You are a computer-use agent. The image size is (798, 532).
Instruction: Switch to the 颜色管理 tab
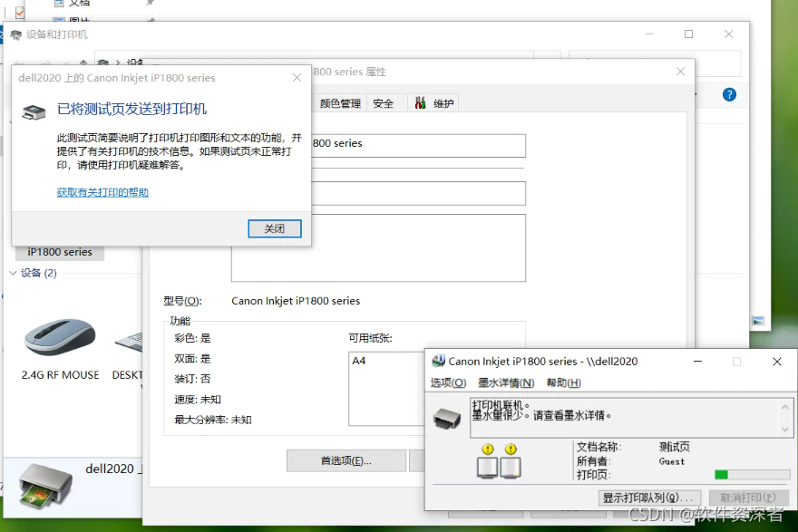click(340, 103)
